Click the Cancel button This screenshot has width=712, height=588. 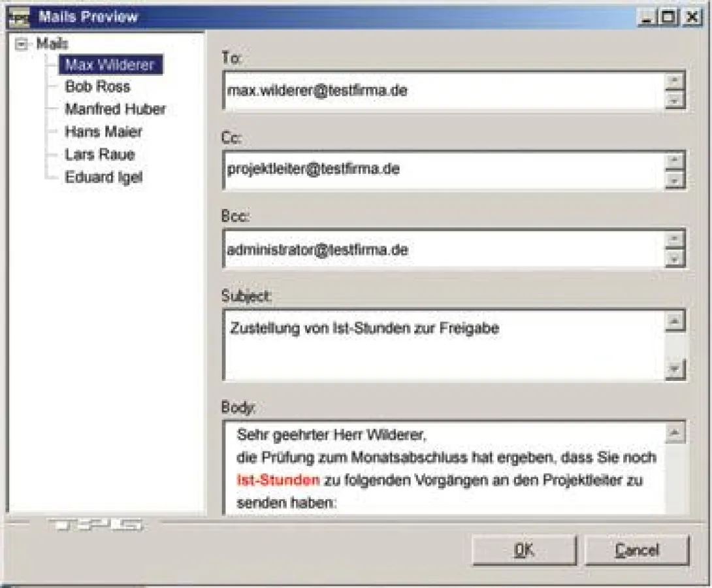[637, 549]
